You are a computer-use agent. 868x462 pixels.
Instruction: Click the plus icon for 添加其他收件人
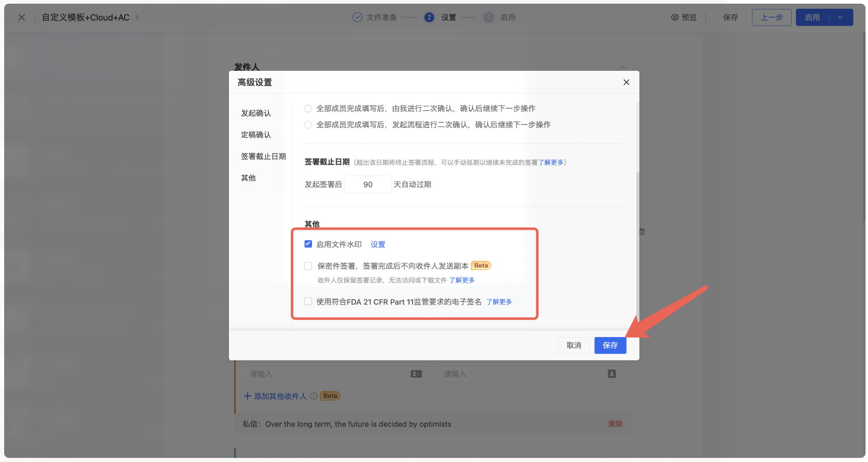tap(247, 396)
